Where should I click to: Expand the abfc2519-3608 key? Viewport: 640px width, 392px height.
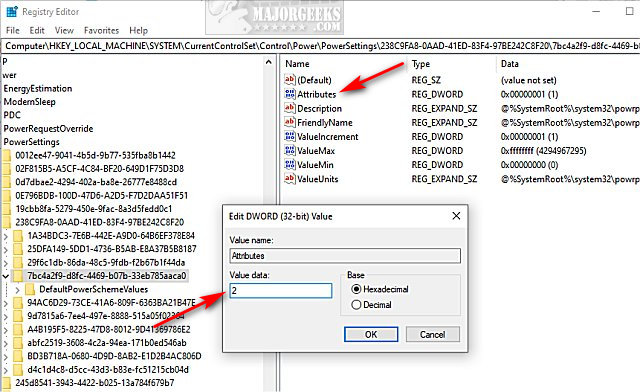point(6,343)
